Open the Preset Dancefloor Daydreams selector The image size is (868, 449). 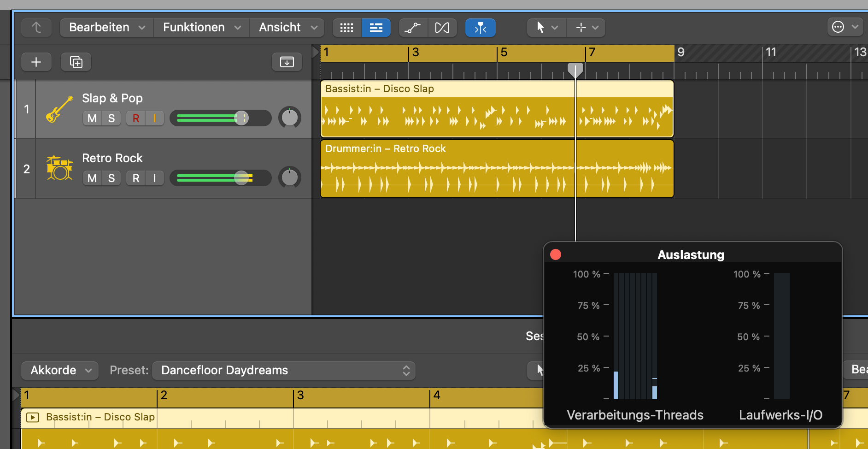(283, 370)
